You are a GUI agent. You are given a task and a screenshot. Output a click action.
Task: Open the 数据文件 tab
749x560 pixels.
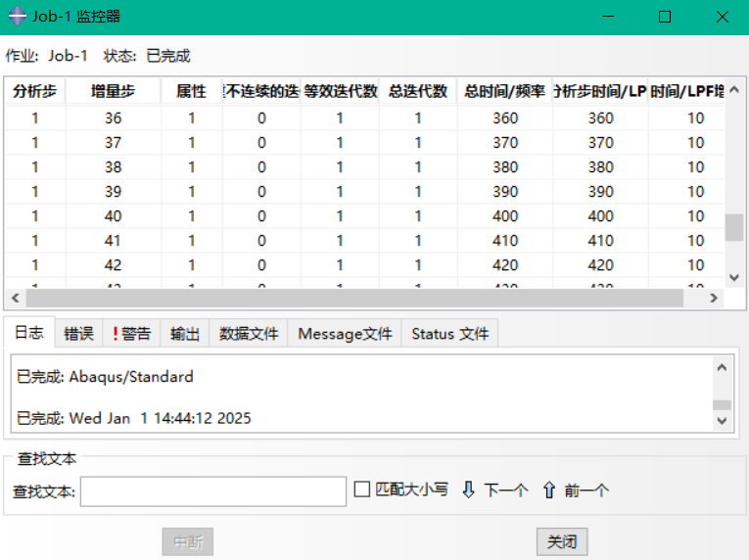(249, 334)
